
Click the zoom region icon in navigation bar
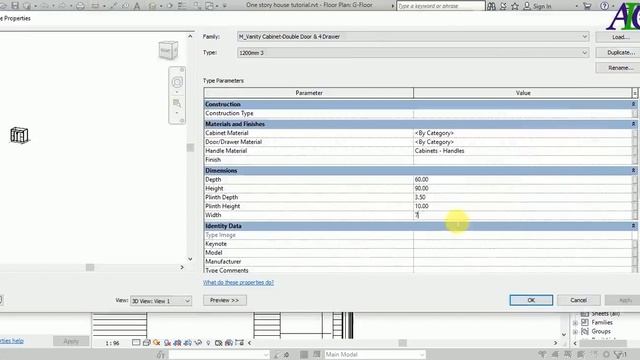click(x=177, y=103)
